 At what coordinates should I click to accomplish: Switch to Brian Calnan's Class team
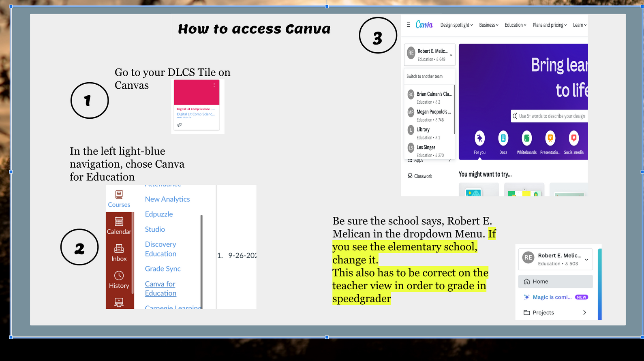(430, 98)
